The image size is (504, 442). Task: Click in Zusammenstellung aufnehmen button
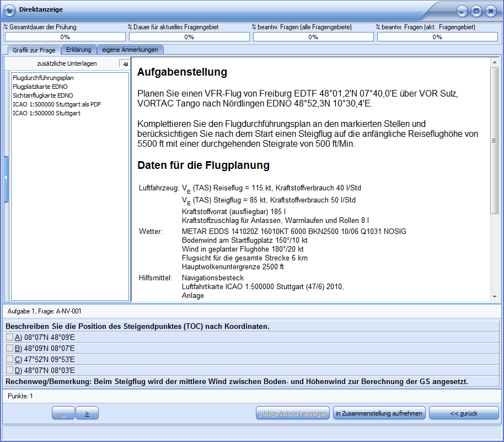(x=379, y=413)
